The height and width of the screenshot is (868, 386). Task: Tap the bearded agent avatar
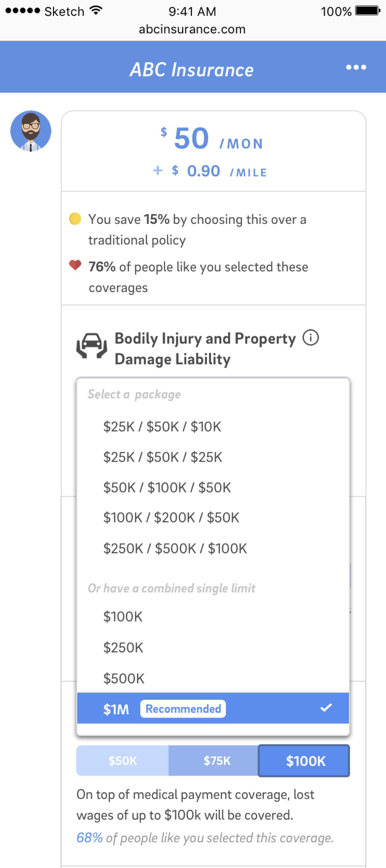coord(31,131)
